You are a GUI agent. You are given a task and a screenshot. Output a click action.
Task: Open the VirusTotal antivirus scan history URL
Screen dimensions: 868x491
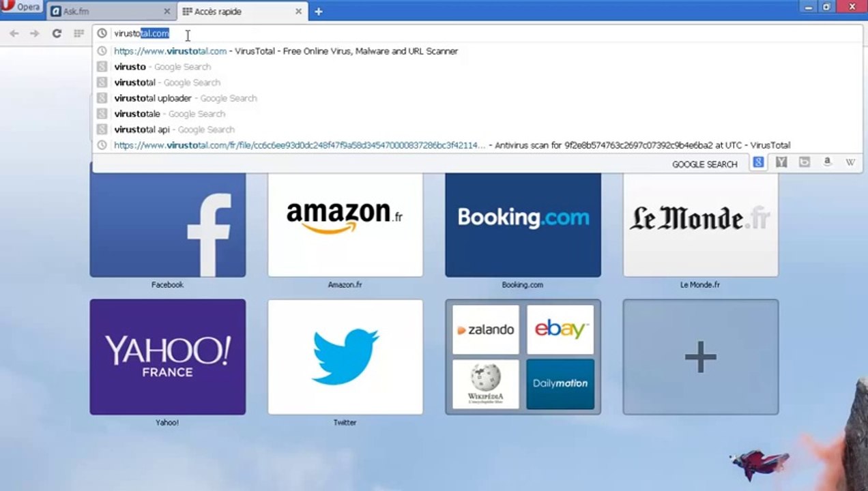pyautogui.click(x=478, y=145)
